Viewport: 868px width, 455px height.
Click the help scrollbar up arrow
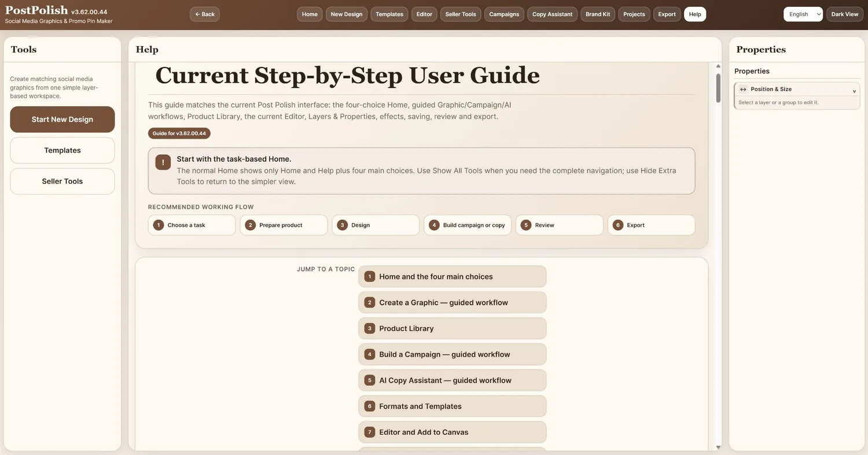pos(718,66)
